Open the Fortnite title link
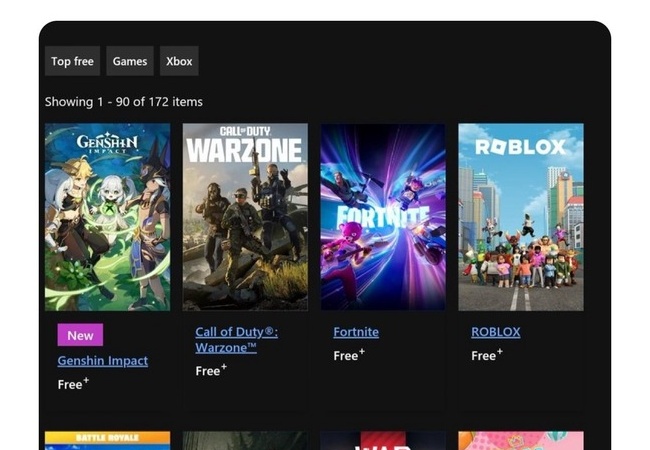The image size is (650, 450). [x=356, y=332]
